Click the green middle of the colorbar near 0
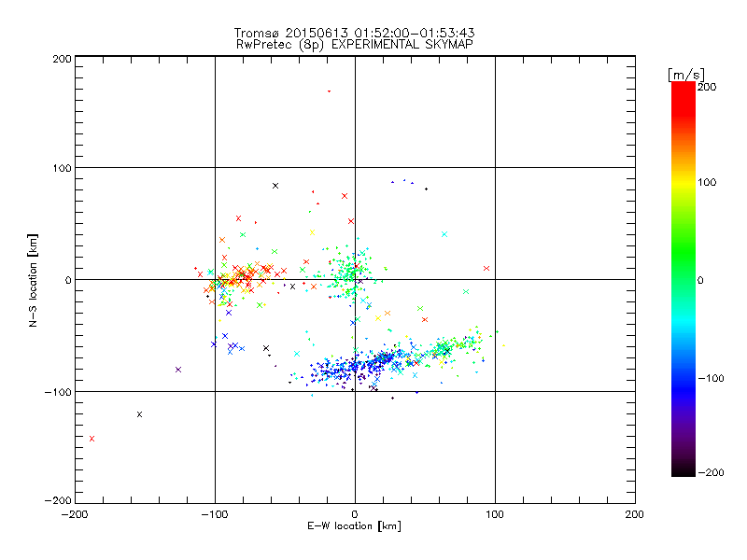The height and width of the screenshot is (560, 747). (684, 279)
